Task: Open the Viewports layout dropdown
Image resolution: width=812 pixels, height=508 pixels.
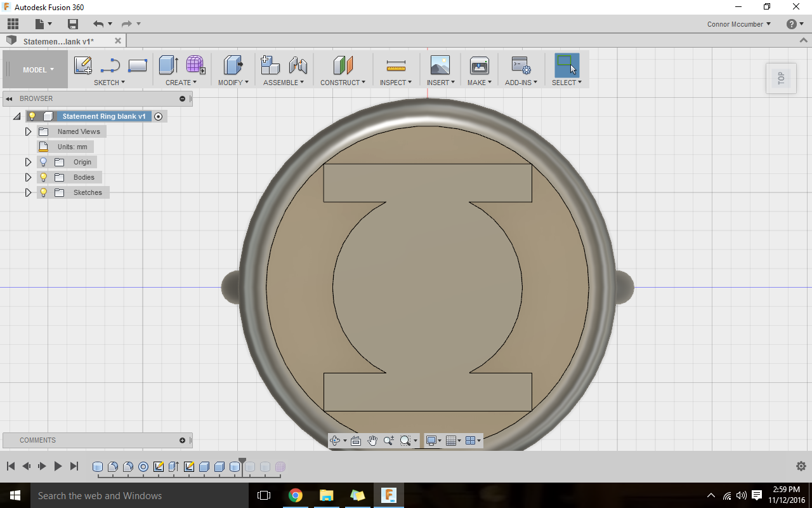Action: click(473, 441)
